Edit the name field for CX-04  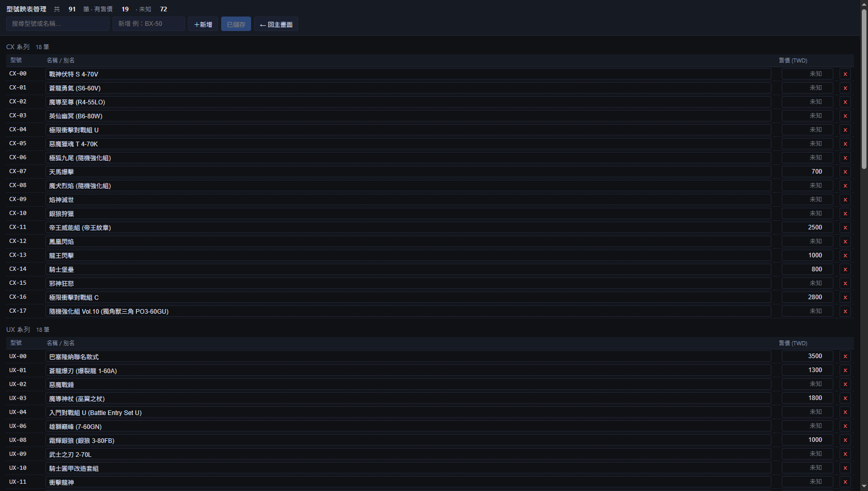[x=408, y=130]
